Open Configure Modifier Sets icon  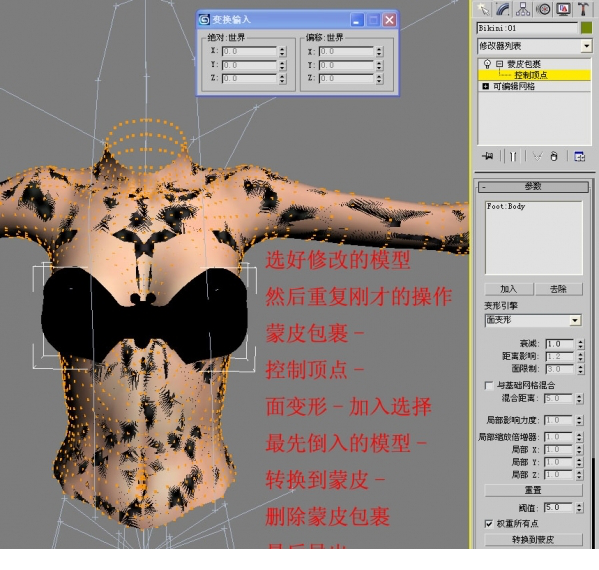click(x=580, y=156)
